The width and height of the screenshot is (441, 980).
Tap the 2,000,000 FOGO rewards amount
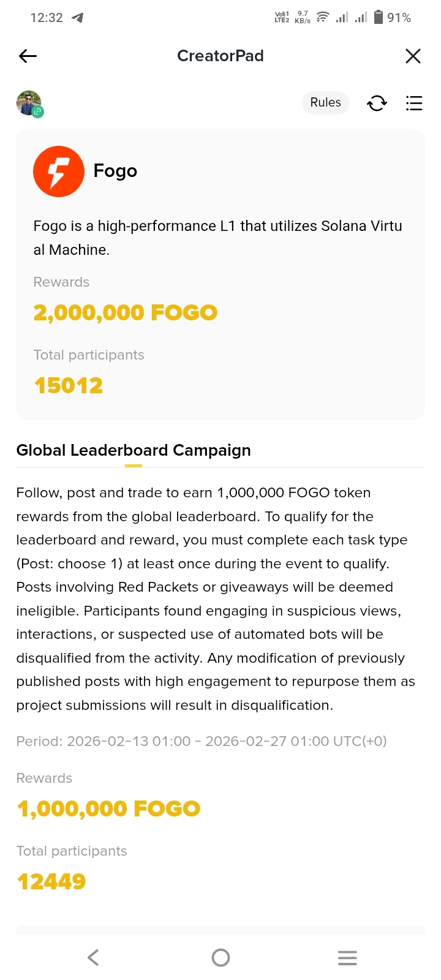point(126,313)
